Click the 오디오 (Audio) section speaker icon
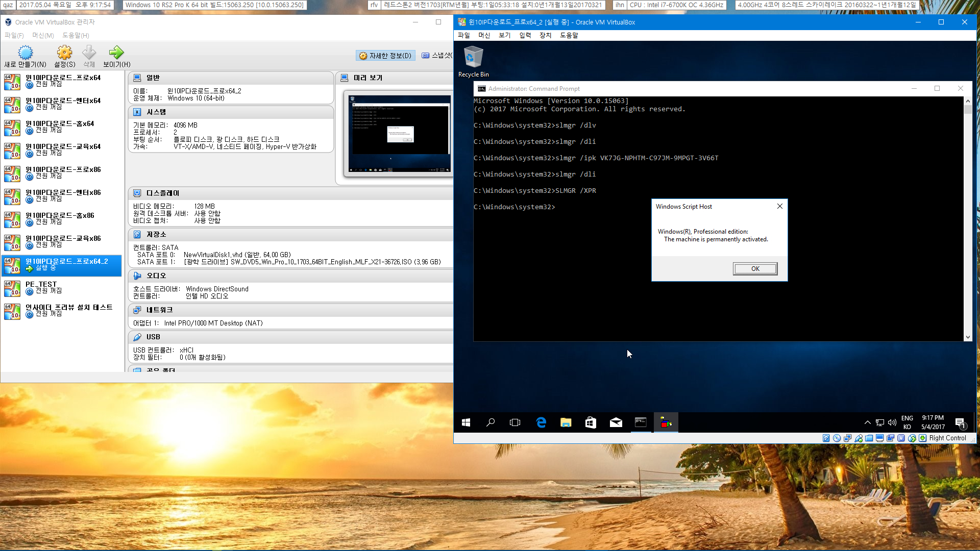Image resolution: width=980 pixels, height=551 pixels. (137, 275)
